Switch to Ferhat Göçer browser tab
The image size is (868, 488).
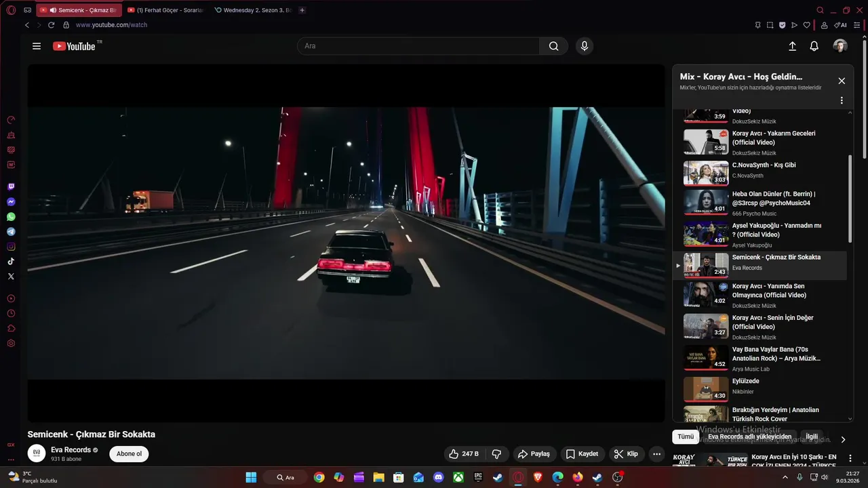pyautogui.click(x=165, y=10)
